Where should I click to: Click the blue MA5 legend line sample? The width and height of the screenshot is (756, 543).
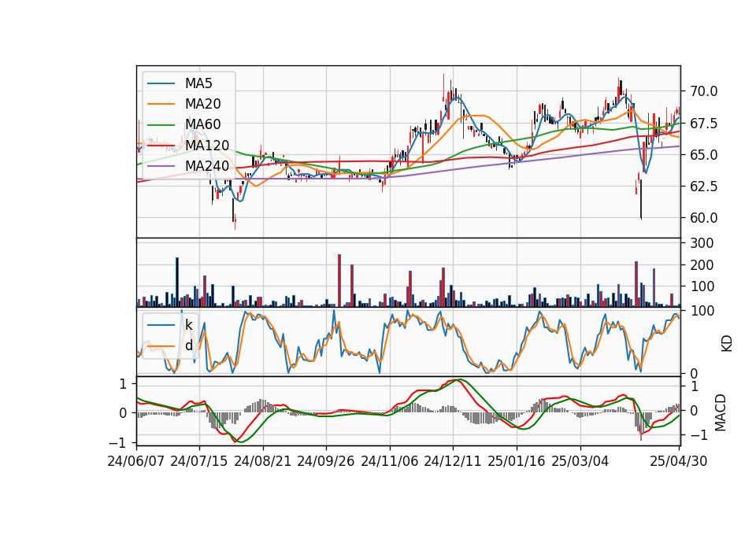(161, 84)
